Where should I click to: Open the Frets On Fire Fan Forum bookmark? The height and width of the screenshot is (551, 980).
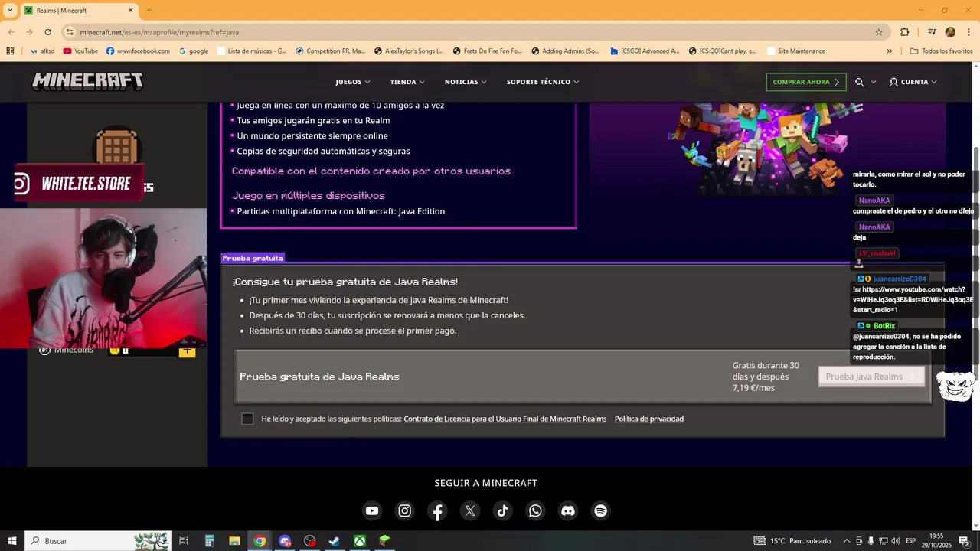pyautogui.click(x=487, y=51)
